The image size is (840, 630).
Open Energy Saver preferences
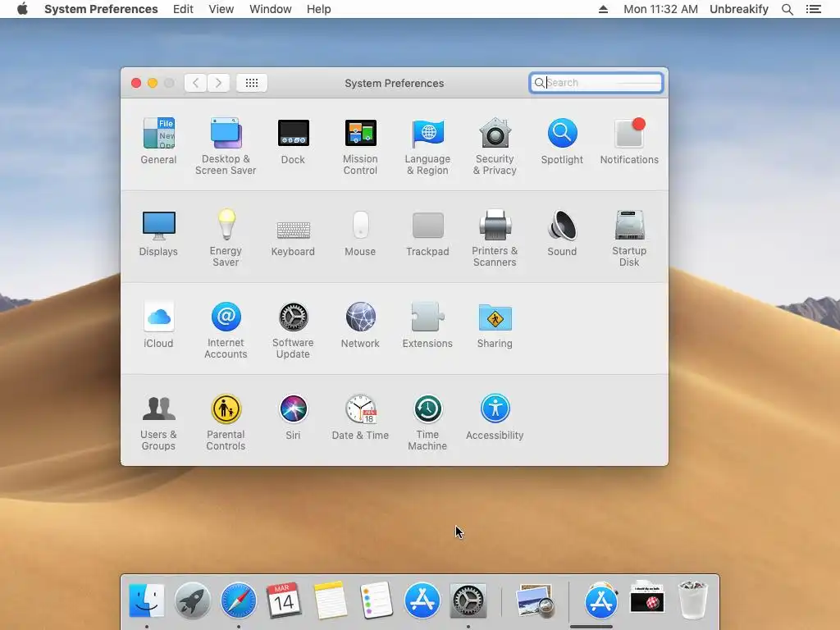pyautogui.click(x=226, y=239)
